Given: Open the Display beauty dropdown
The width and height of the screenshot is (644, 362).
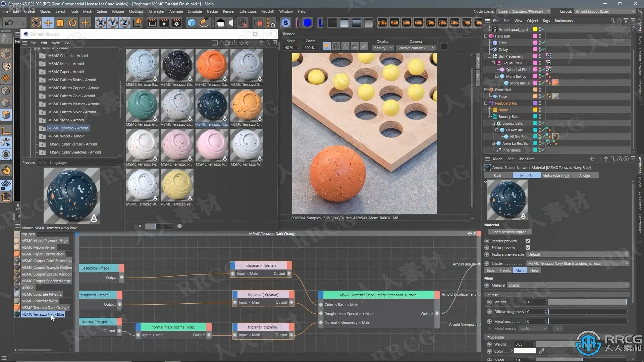Looking at the screenshot, I should [383, 48].
